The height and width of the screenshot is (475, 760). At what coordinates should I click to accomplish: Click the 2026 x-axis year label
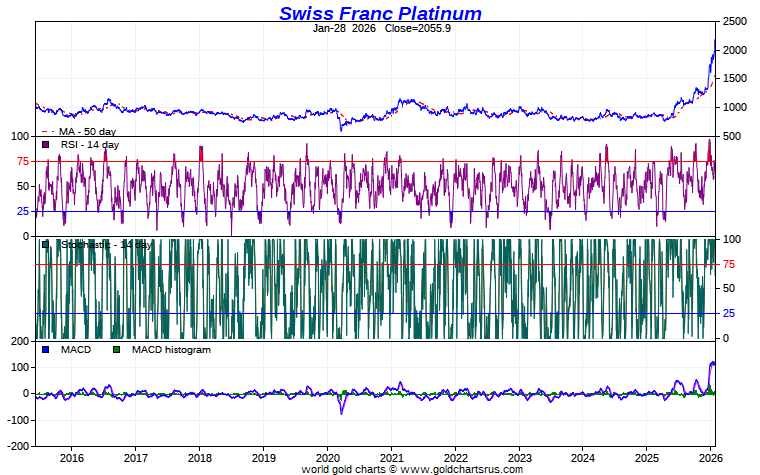point(711,458)
